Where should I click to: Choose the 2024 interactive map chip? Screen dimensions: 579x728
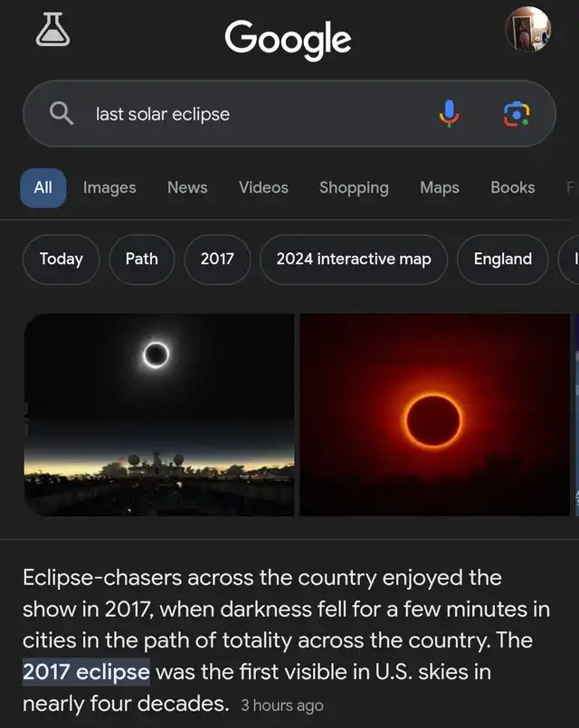point(354,259)
